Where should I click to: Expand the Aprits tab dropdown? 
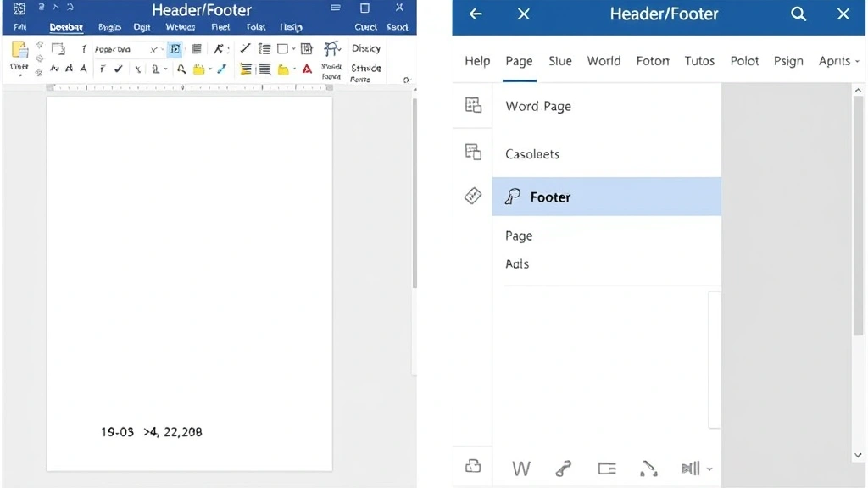pos(856,62)
